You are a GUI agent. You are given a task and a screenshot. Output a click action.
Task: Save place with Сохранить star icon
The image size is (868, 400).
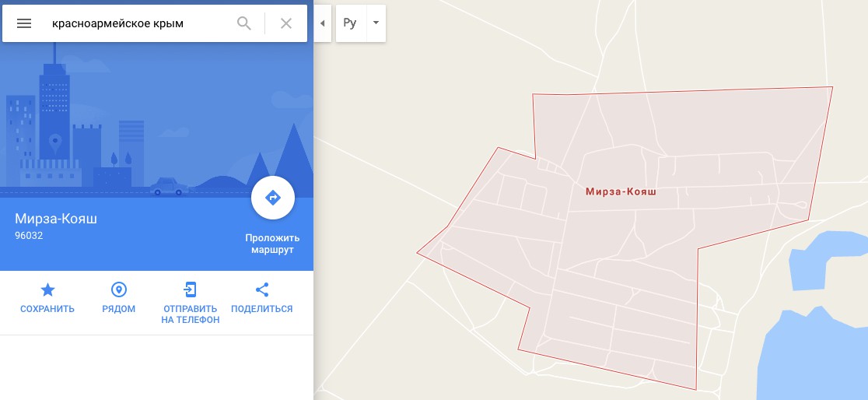47,289
